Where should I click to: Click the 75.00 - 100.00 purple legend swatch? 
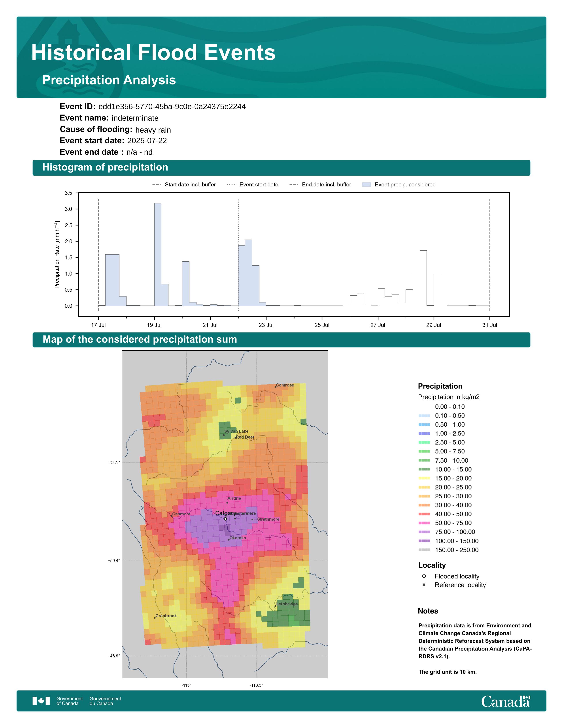(x=424, y=532)
